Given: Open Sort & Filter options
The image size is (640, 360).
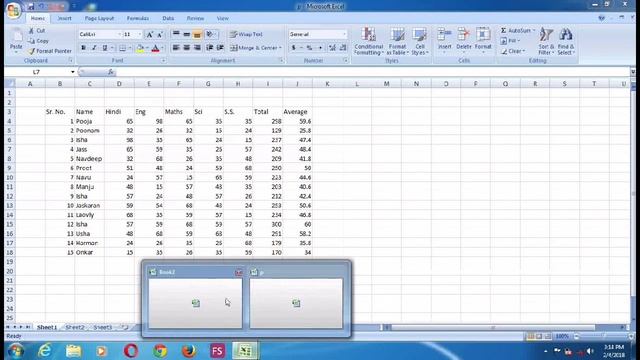Looking at the screenshot, I should tap(546, 41).
